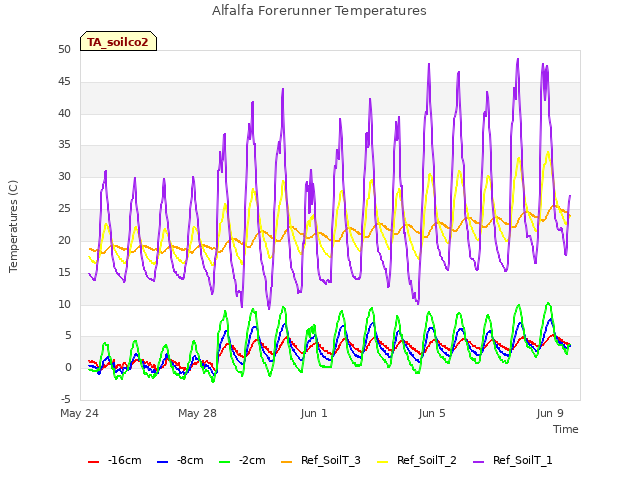The image size is (640, 480).
Task: Click the Temperatures (C) axis title
Action: tap(13, 226)
